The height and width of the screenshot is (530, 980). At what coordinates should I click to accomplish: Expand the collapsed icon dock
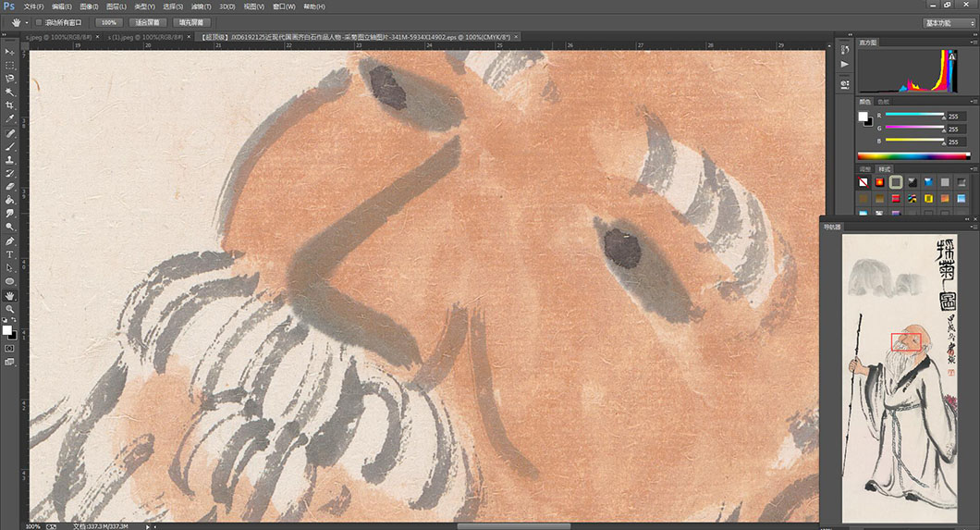850,34
